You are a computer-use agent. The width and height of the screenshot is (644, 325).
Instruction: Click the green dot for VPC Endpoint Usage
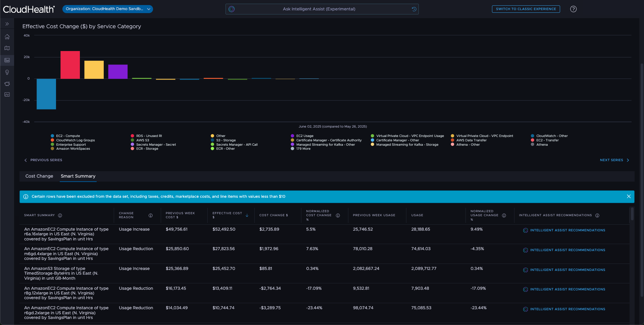tap(373, 136)
